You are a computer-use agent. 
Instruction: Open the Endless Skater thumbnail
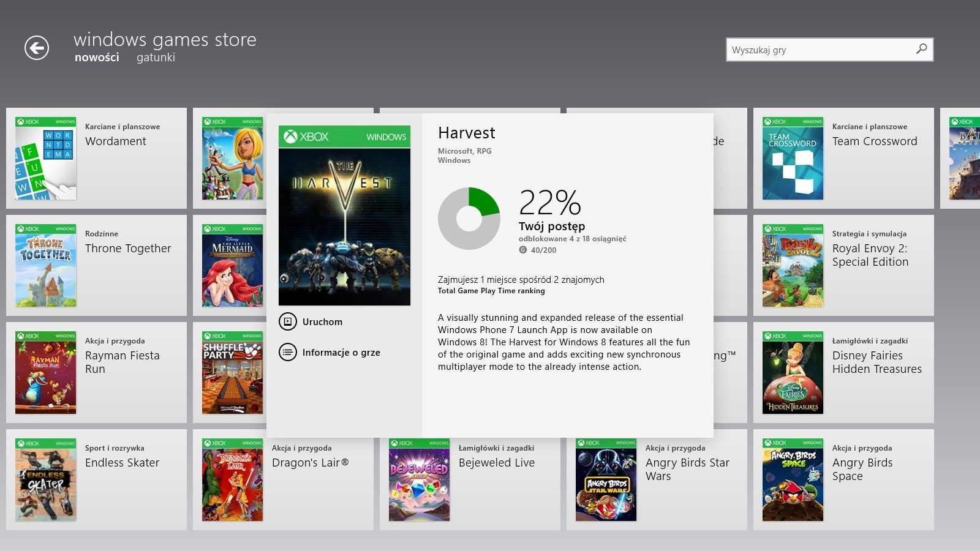click(46, 479)
